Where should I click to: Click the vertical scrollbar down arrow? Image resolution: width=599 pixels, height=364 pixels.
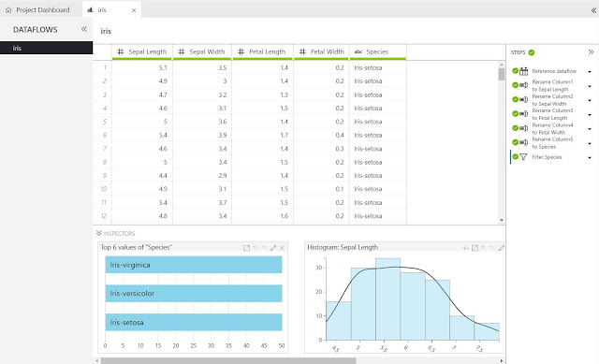(x=502, y=220)
